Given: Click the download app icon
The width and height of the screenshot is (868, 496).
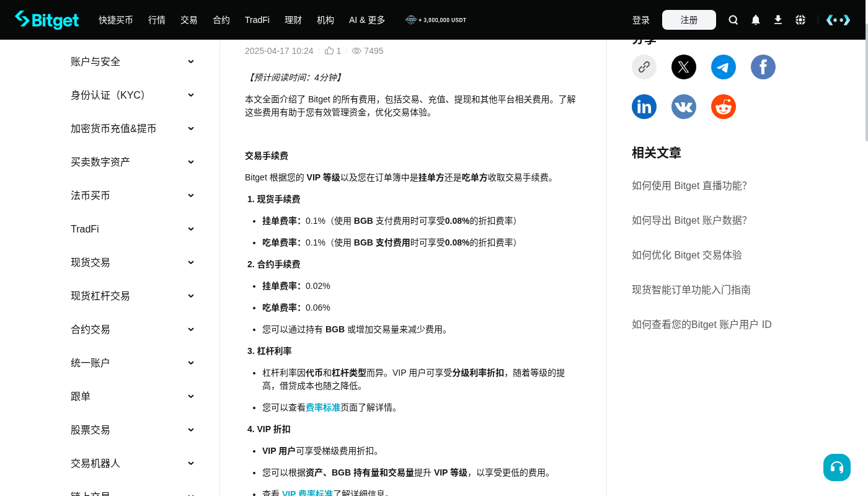Looking at the screenshot, I should coord(778,20).
